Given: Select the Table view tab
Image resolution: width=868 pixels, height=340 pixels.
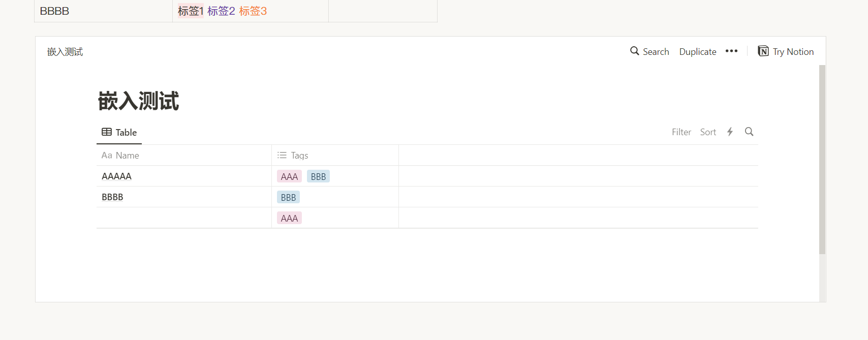Looking at the screenshot, I should click(x=119, y=133).
